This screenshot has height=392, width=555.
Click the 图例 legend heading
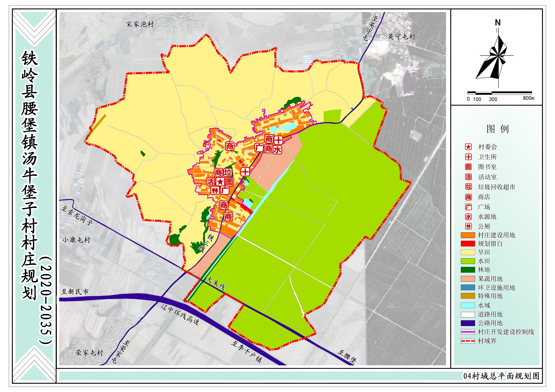tap(498, 129)
